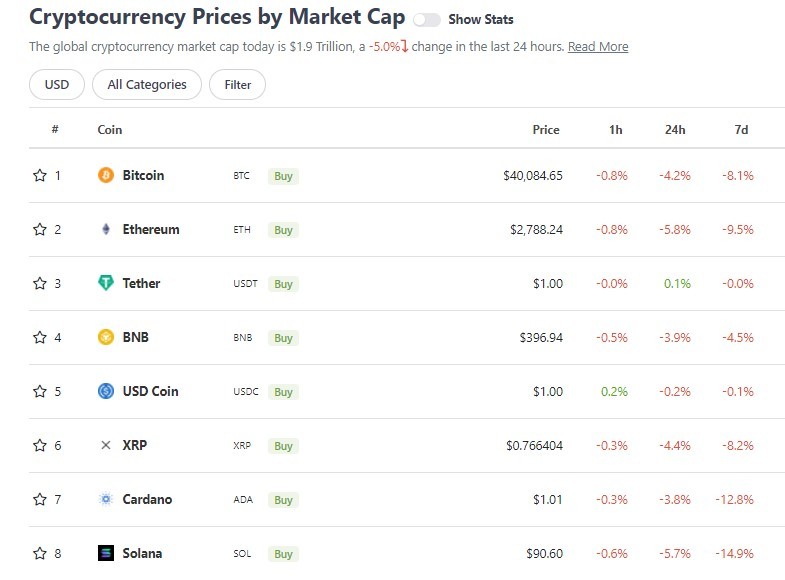Sort the table by Price column
This screenshot has width=785, height=580.
click(x=546, y=129)
